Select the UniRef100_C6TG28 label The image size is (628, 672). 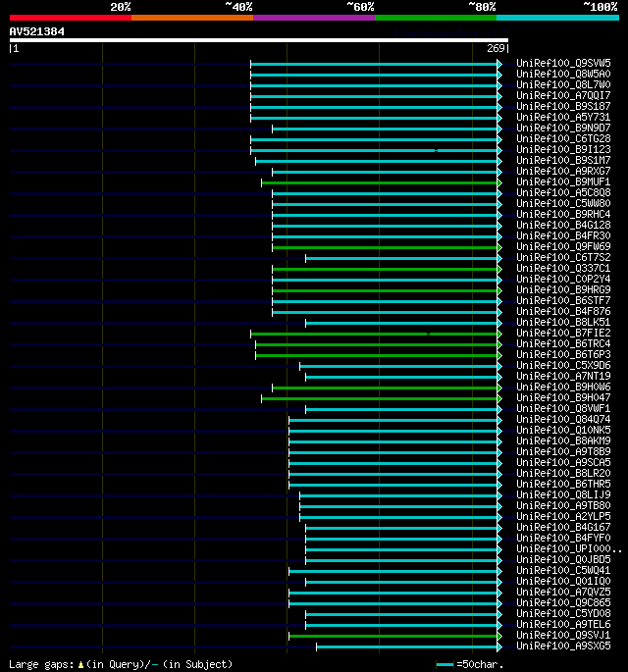pos(563,138)
